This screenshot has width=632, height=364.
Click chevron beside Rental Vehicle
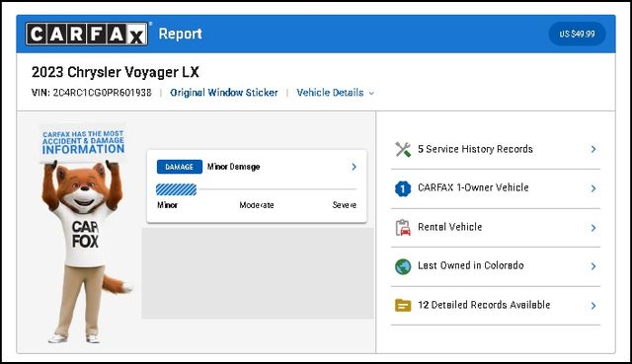(x=593, y=228)
